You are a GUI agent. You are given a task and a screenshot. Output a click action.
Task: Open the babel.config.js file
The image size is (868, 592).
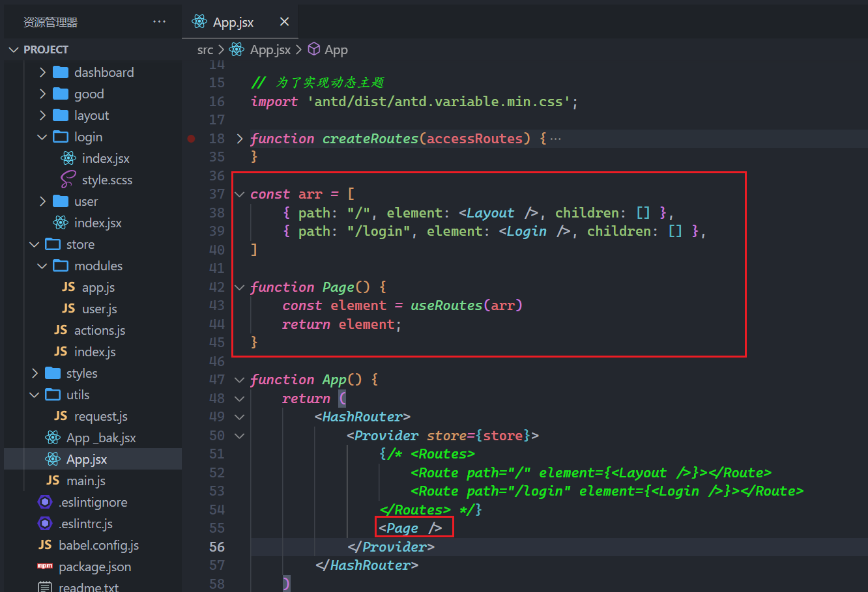pyautogui.click(x=93, y=545)
